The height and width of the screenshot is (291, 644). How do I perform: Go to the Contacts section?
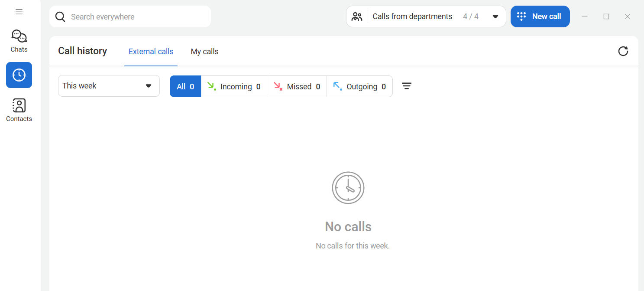[19, 110]
